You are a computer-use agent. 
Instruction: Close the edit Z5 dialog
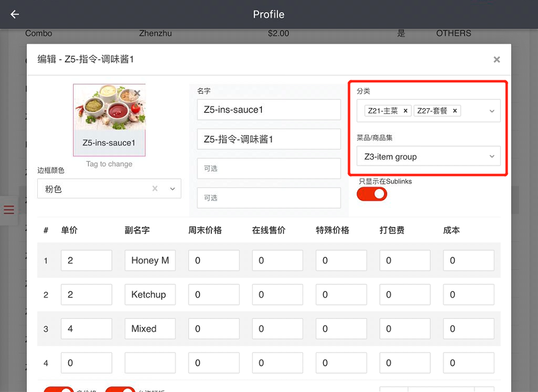click(x=497, y=60)
